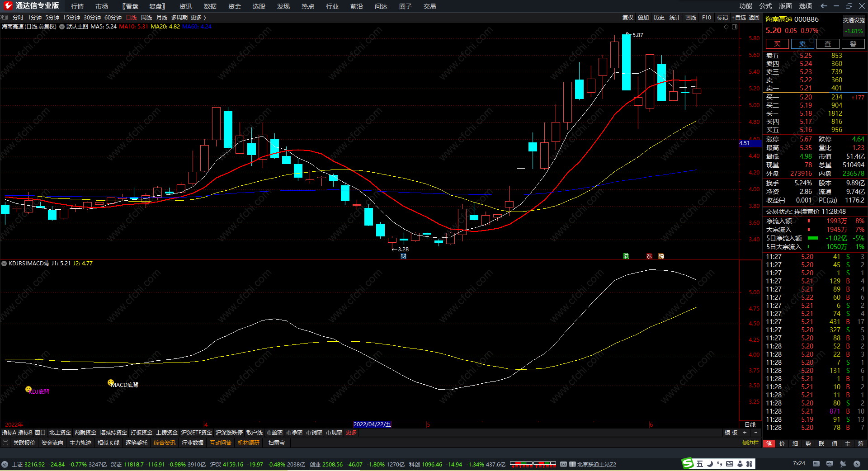
Task: Open the 多周期 multi-period view
Action: 179,17
